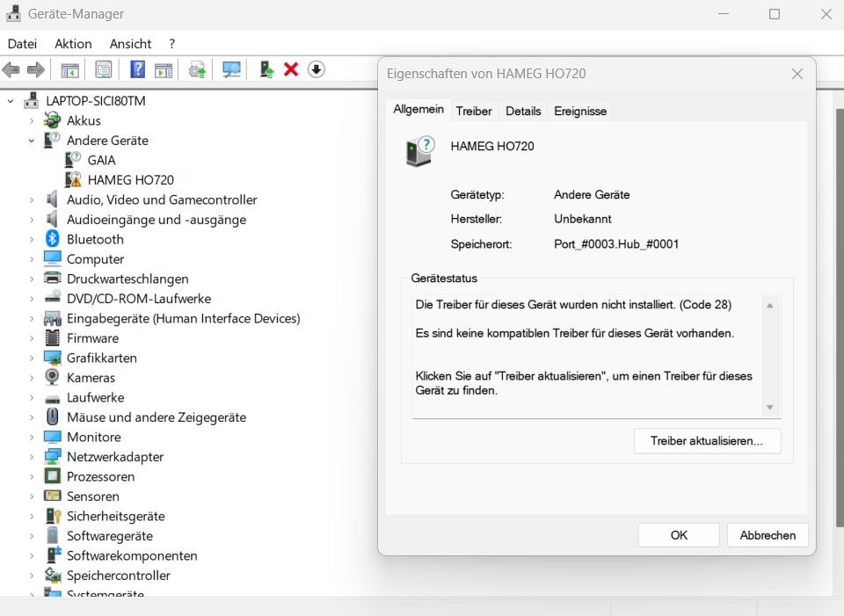Expand the Grafikkarten category
This screenshot has width=844, height=616.
point(32,358)
